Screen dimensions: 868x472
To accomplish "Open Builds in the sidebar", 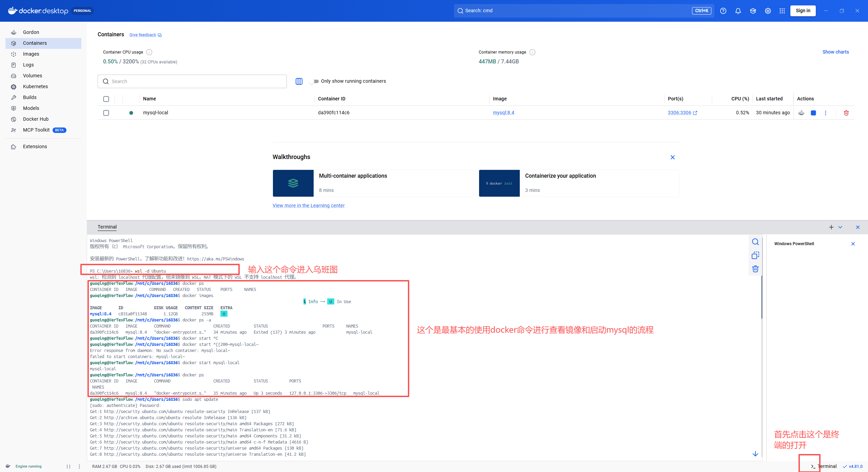I will 43,97.
